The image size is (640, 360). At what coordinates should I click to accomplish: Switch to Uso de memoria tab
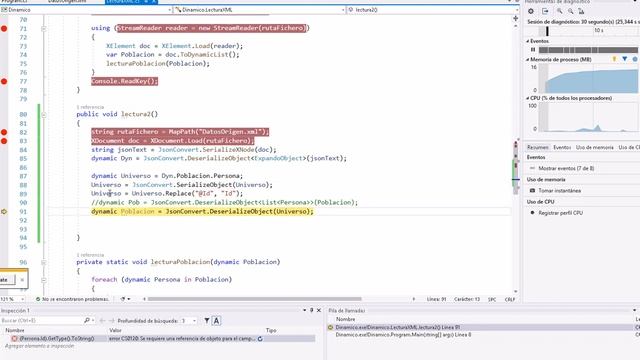pos(594,147)
